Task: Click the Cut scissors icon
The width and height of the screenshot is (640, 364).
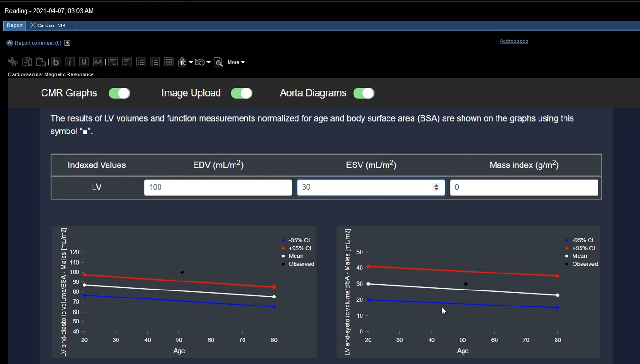Action: coord(13,62)
